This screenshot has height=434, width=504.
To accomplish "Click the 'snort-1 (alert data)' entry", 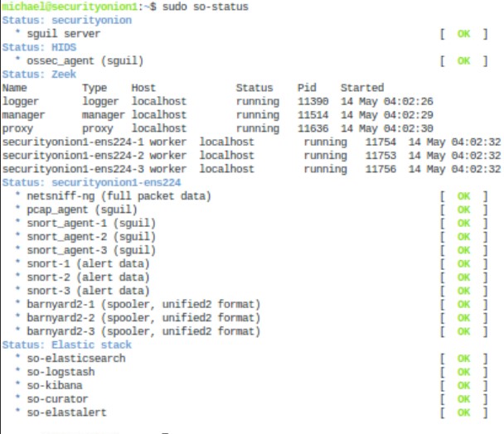I will pyautogui.click(x=88, y=263).
